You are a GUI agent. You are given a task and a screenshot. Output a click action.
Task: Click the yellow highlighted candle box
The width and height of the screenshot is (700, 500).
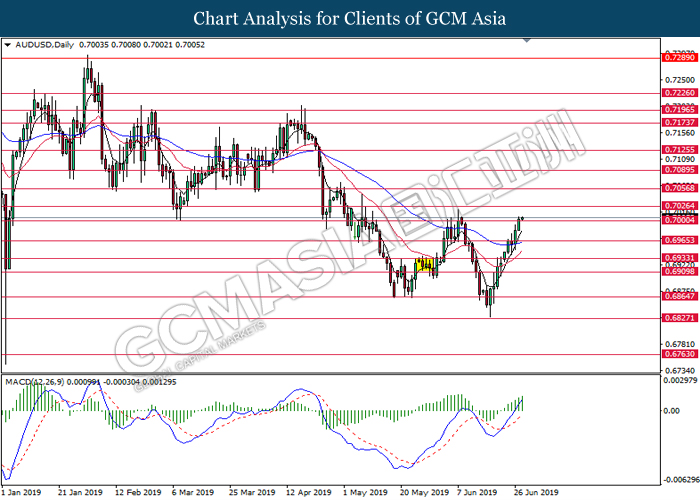pos(424,265)
